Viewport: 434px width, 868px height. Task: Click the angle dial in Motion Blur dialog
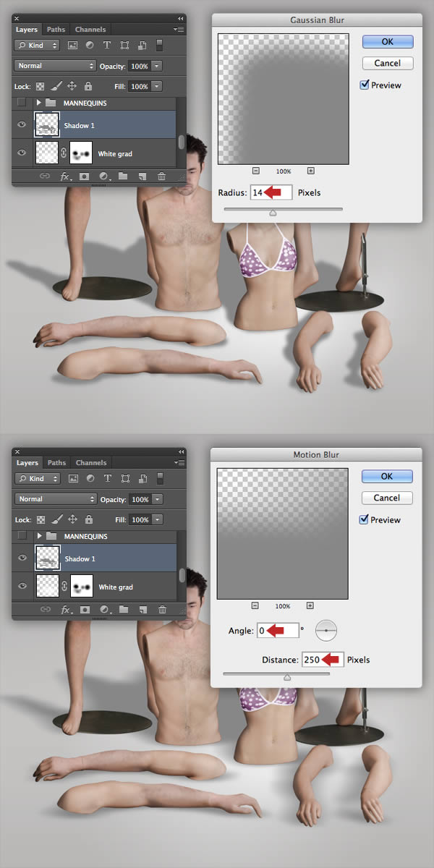[327, 631]
